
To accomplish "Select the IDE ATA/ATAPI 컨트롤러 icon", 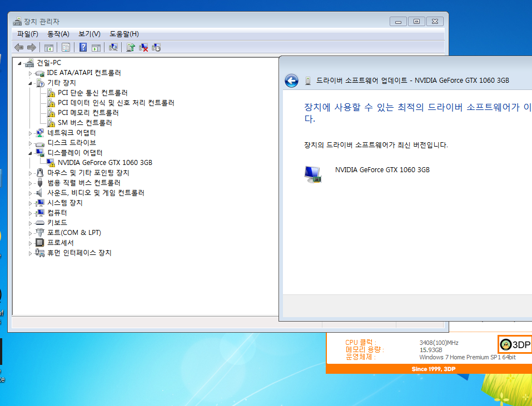I will (x=40, y=73).
